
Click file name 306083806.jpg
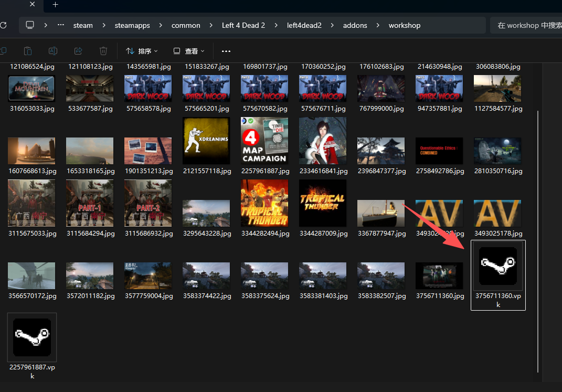click(498, 67)
